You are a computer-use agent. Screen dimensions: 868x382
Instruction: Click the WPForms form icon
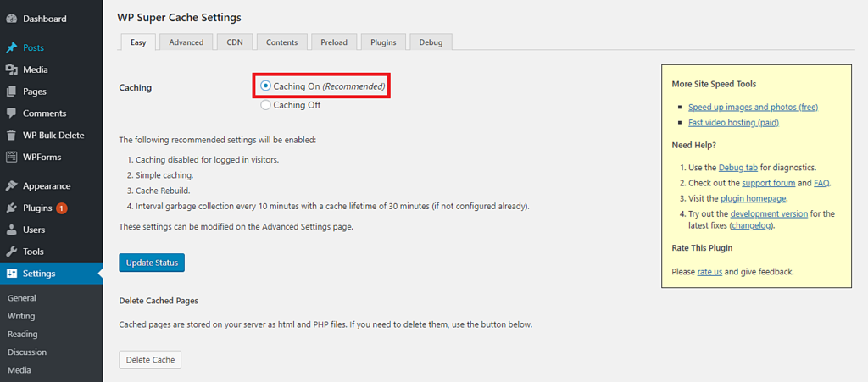coord(11,157)
